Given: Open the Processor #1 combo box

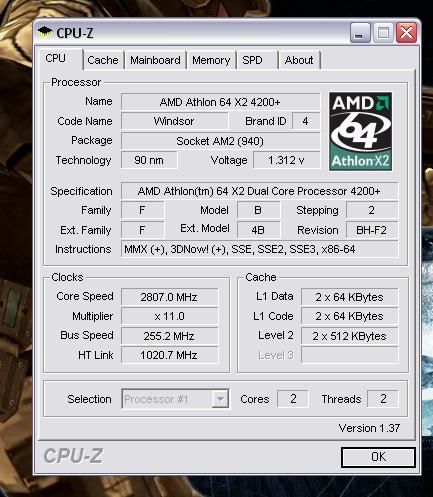Looking at the screenshot, I should point(175,399).
